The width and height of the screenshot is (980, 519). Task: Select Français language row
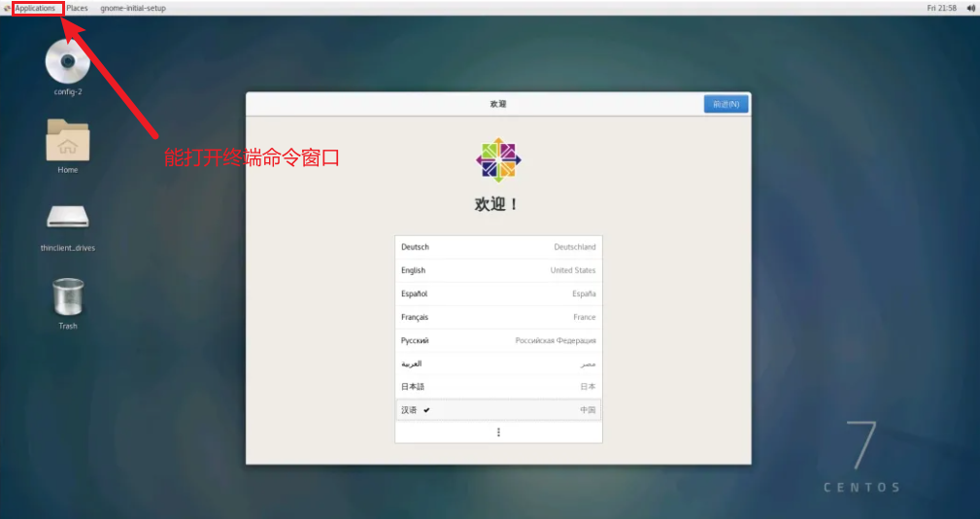[x=498, y=317]
